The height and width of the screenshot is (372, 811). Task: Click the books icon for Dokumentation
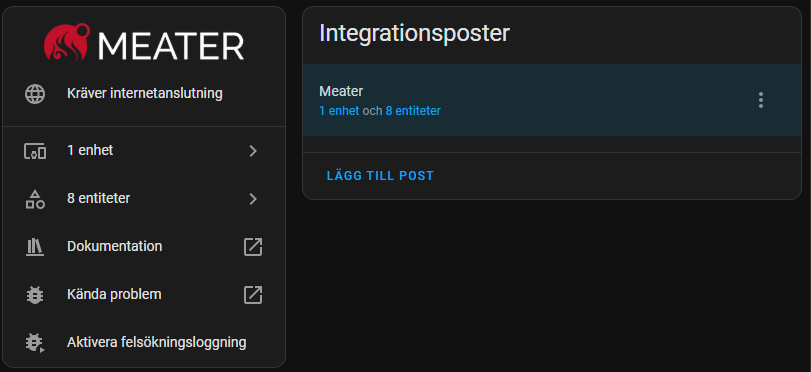35,247
